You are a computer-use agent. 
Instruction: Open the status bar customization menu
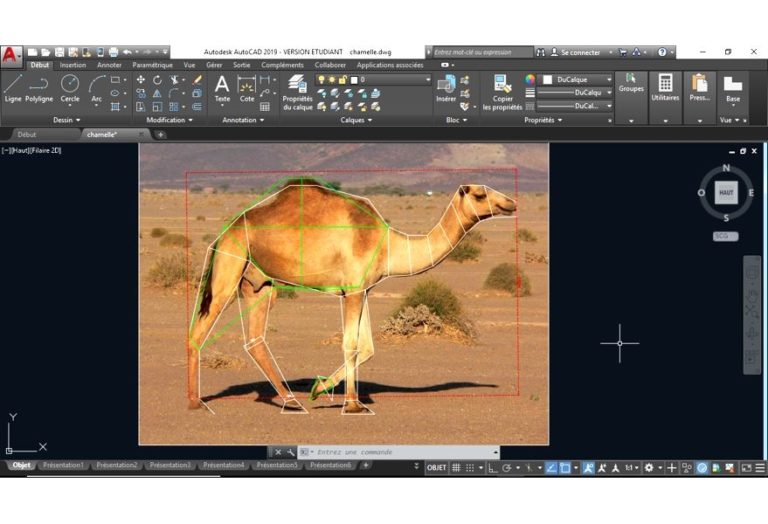(760, 468)
